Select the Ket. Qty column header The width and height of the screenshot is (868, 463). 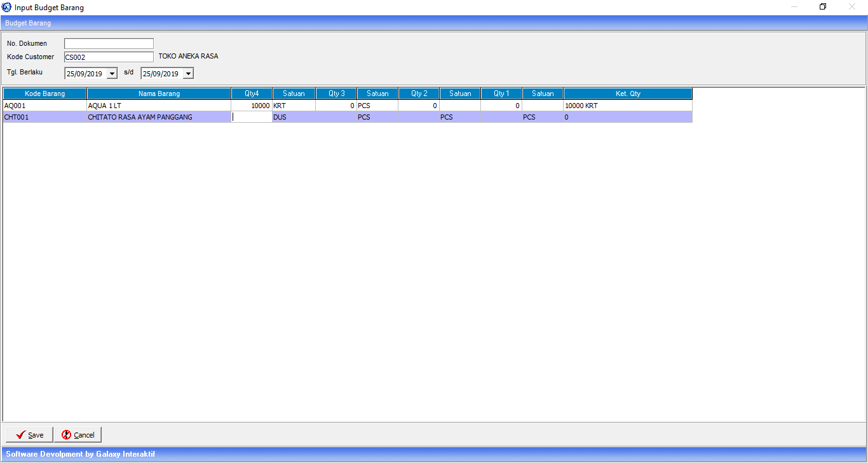tap(627, 93)
